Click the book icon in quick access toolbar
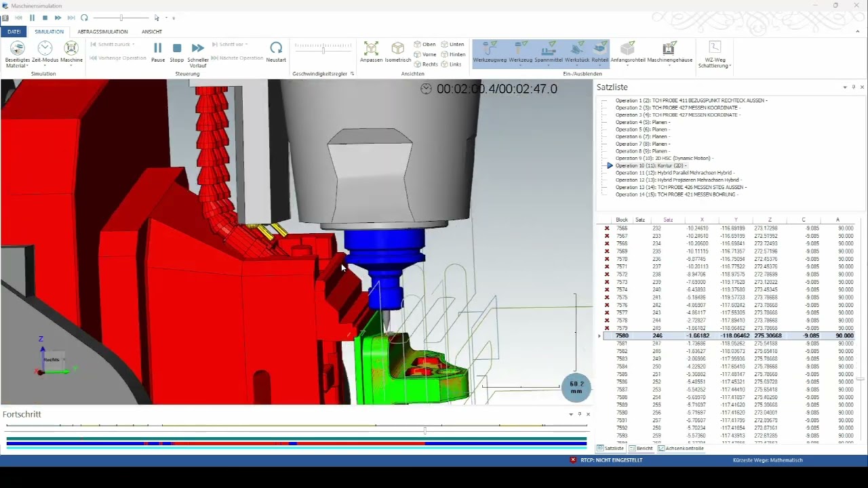 [5, 18]
